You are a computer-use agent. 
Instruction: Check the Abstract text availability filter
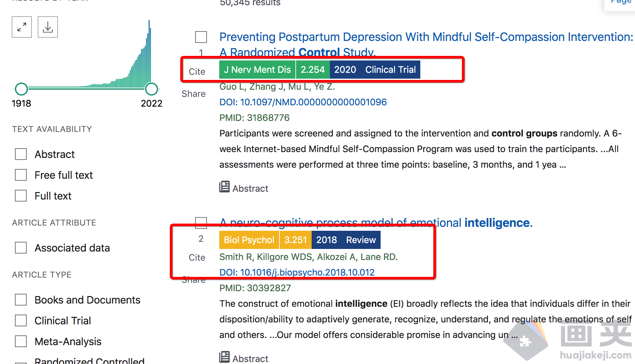(x=20, y=154)
